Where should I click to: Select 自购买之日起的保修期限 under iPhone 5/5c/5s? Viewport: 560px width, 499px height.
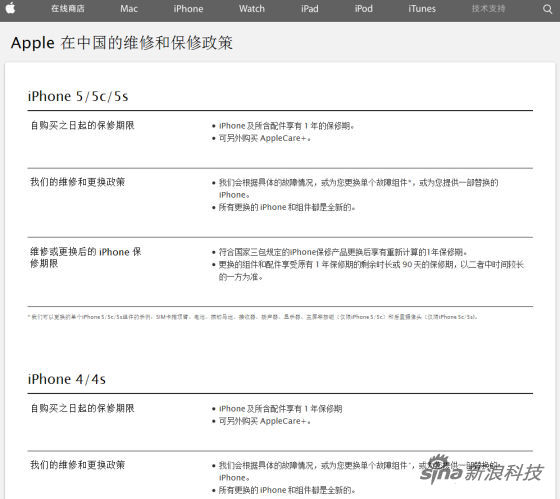[82, 125]
